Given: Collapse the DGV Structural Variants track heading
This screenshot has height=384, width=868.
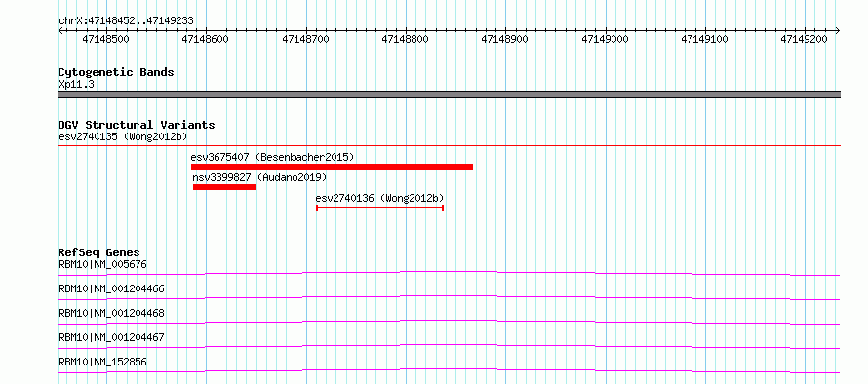Looking at the screenshot, I should point(137,125).
